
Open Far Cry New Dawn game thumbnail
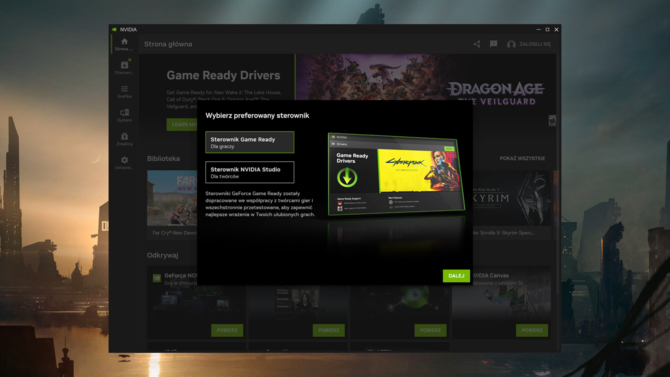pos(172,198)
